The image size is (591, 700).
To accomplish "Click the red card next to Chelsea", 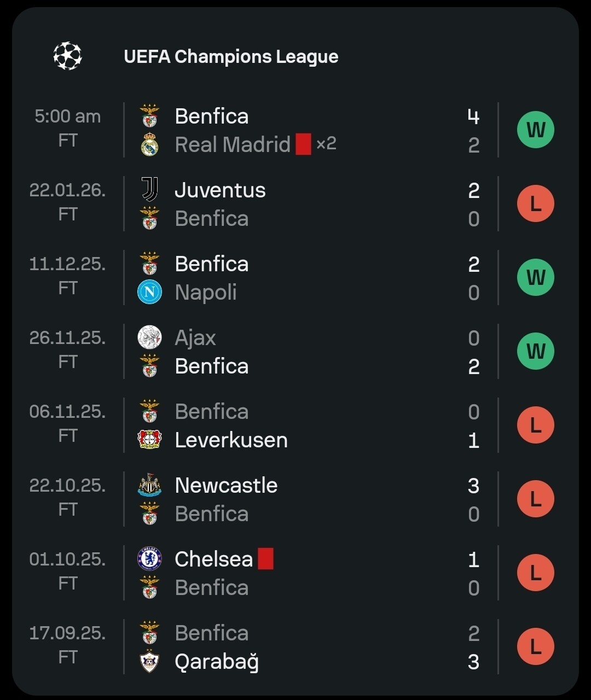I will (265, 559).
